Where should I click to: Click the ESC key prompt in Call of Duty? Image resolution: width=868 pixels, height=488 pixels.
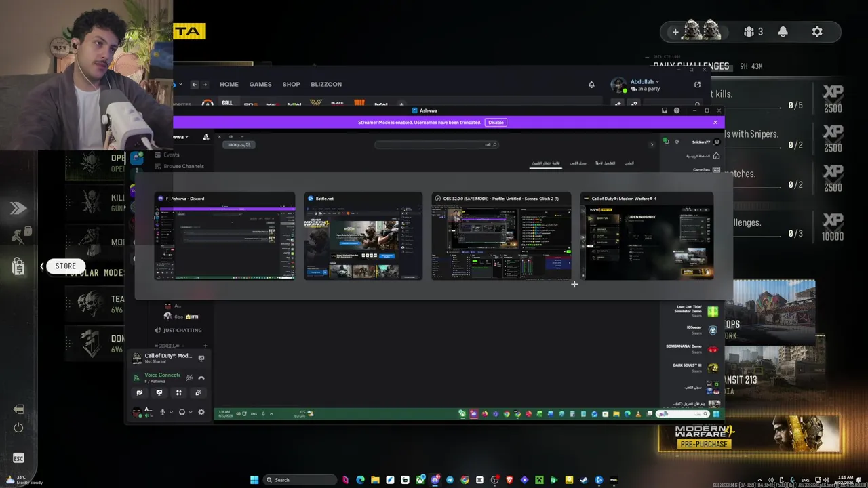(18, 459)
